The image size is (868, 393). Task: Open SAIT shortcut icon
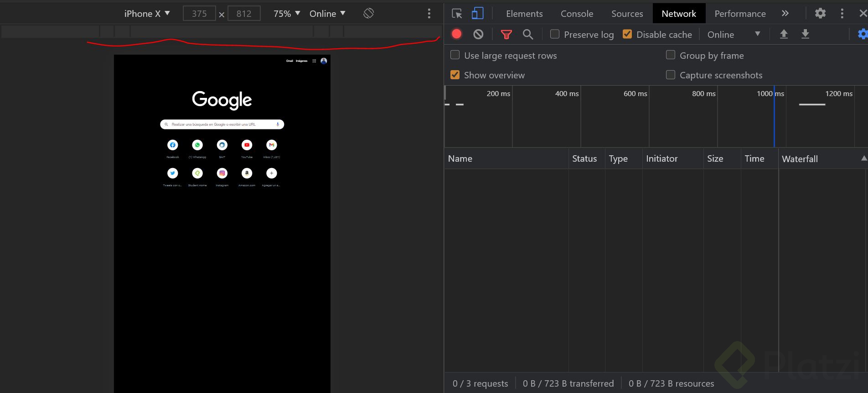(222, 145)
